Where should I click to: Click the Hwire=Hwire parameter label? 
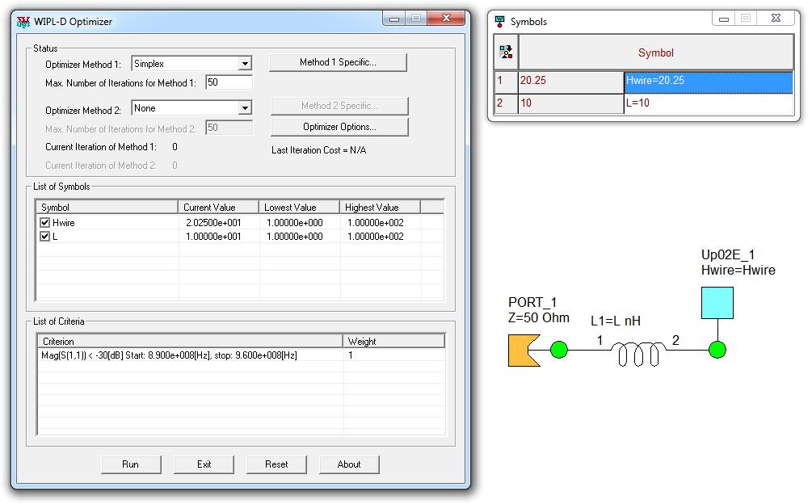pyautogui.click(x=738, y=270)
